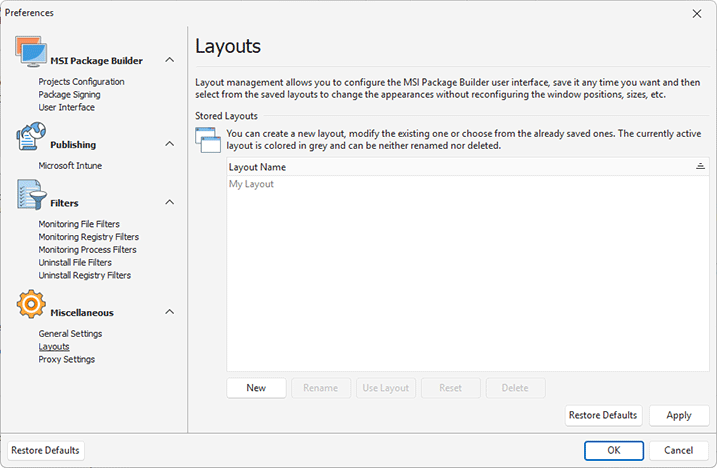Click Restore Defaults in bottom-left corner
This screenshot has height=468, width=717.
coord(46,451)
